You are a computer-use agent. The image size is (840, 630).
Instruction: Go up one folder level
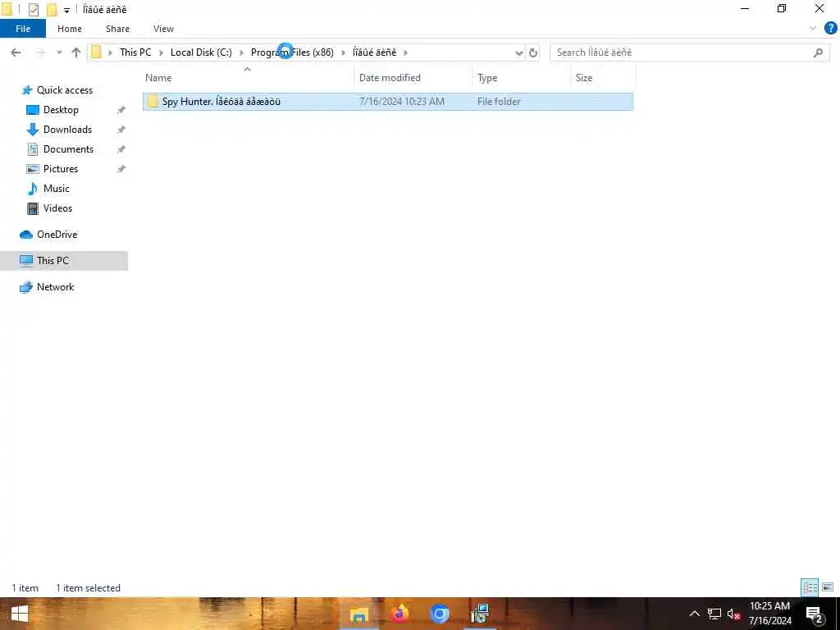(76, 52)
